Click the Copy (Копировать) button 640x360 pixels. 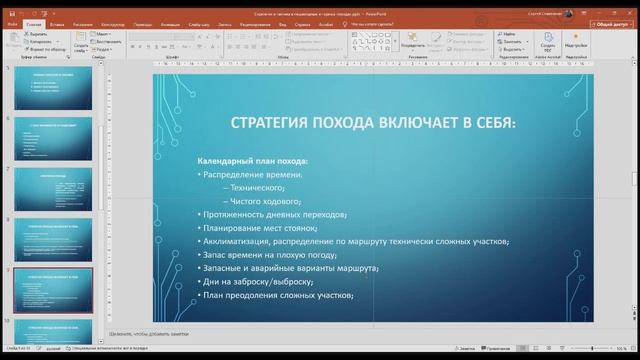point(38,42)
